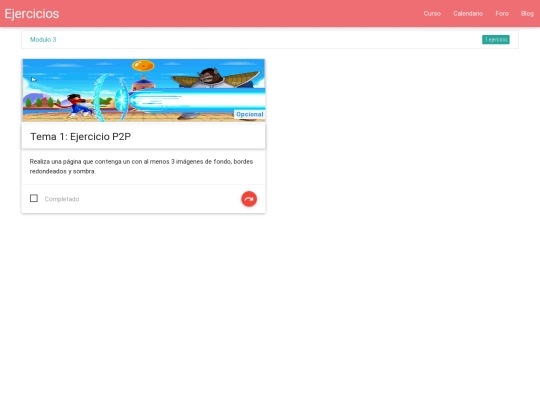The width and height of the screenshot is (540, 405).
Task: Open the Foro link in navbar
Action: pyautogui.click(x=502, y=13)
